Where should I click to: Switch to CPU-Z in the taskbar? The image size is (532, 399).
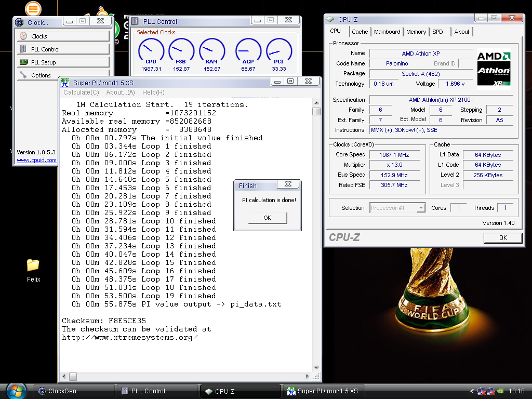[240, 391]
